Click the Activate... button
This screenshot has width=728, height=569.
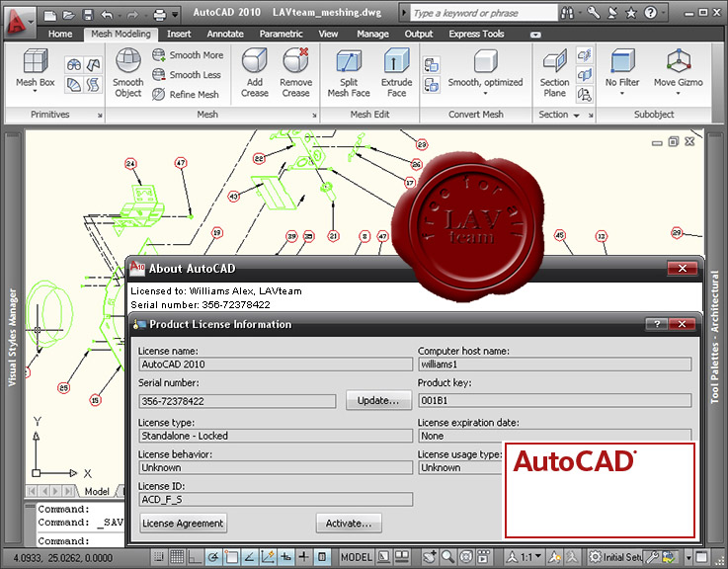(349, 524)
